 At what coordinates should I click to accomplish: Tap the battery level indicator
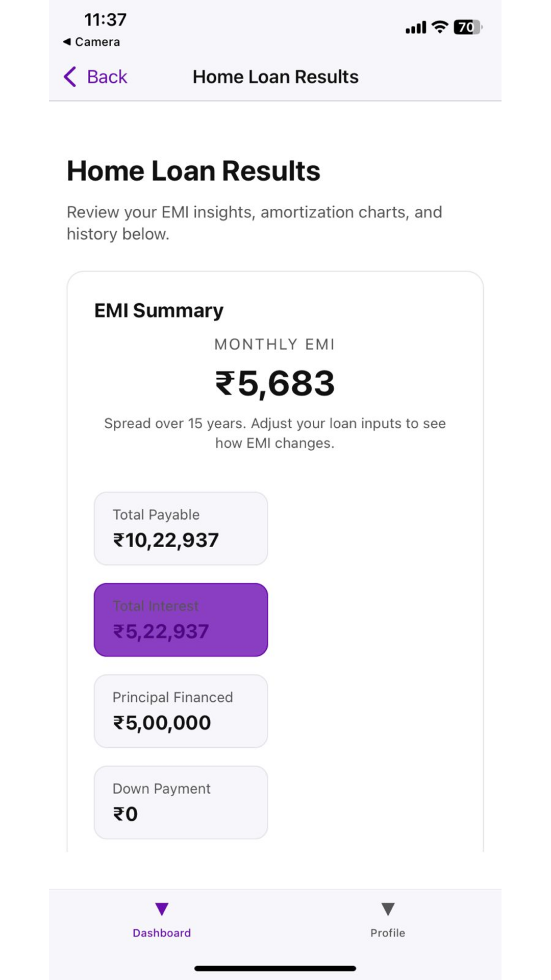coord(467,27)
